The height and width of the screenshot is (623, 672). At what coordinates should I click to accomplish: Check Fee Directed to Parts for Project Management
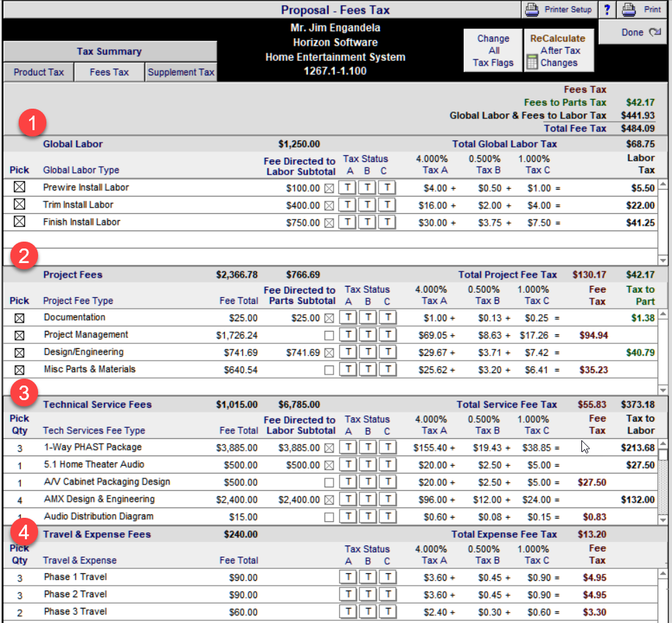pyautogui.click(x=329, y=335)
